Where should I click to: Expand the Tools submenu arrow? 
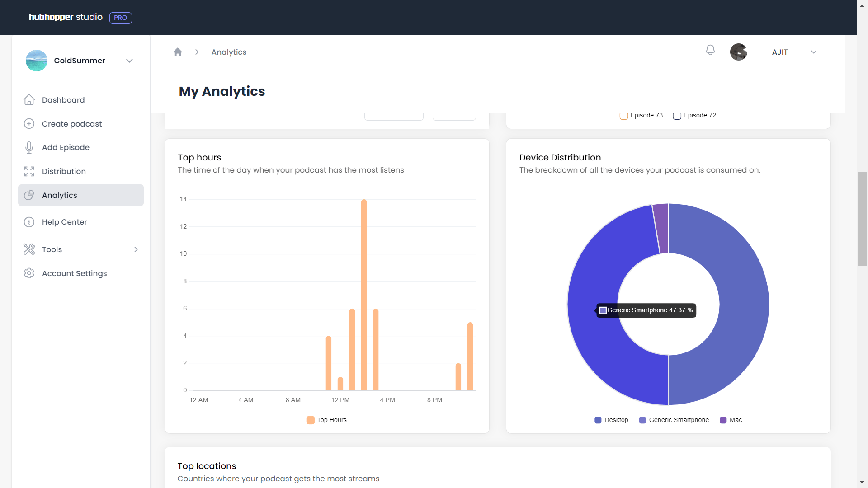tap(136, 249)
